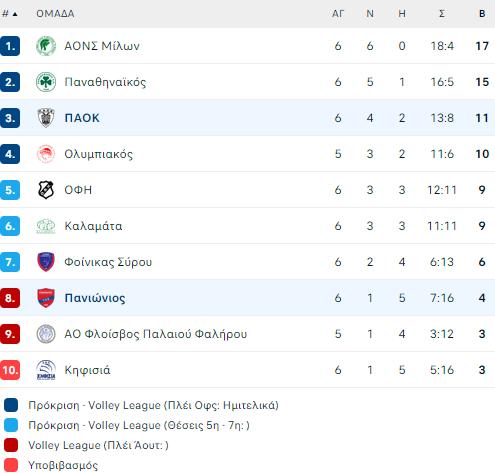
Task: Click the Παναθηναϊκός shamrock logo
Action: 46,82
